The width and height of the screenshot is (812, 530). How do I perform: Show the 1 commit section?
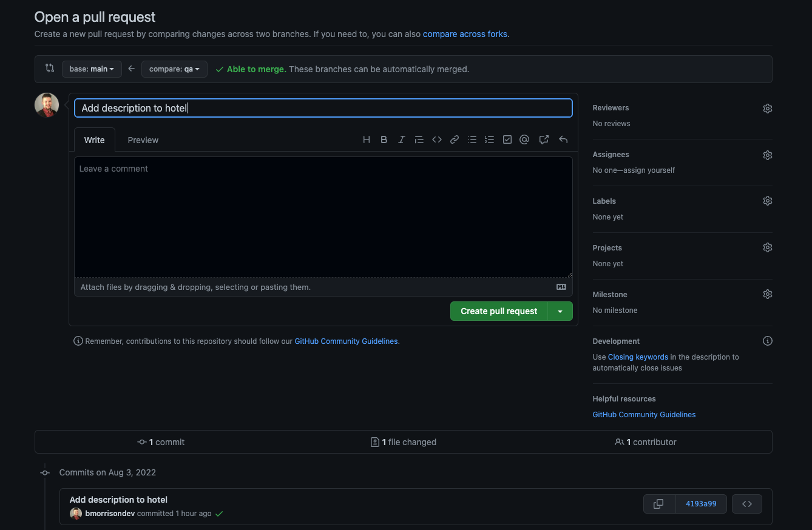(161, 442)
